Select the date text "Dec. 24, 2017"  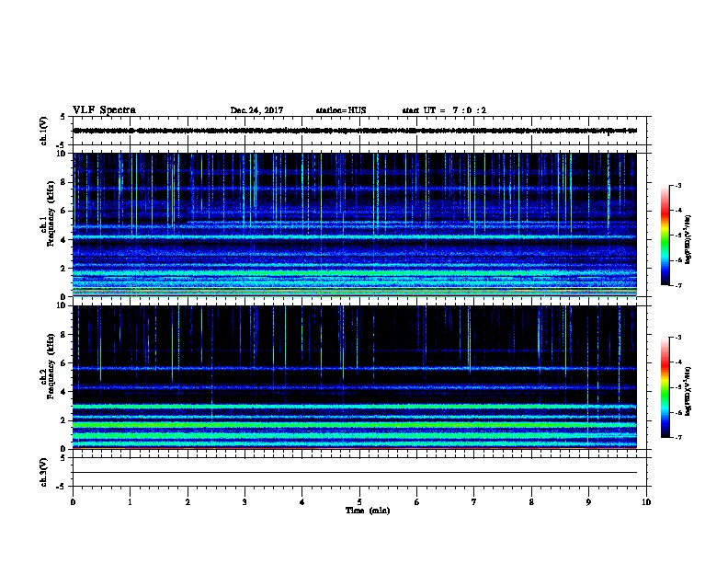tap(256, 110)
